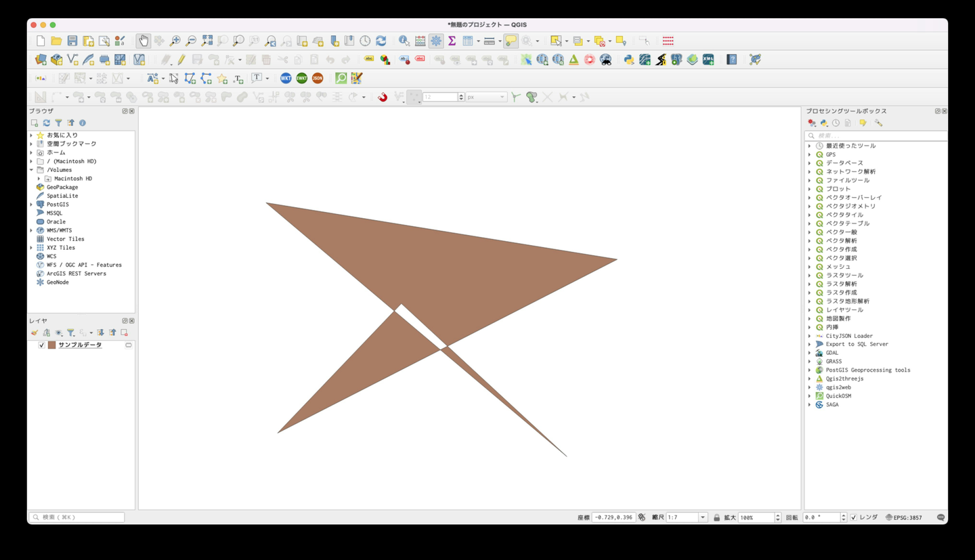Collapse the /Volumes tree node
This screenshot has height=560, width=975.
click(x=31, y=170)
